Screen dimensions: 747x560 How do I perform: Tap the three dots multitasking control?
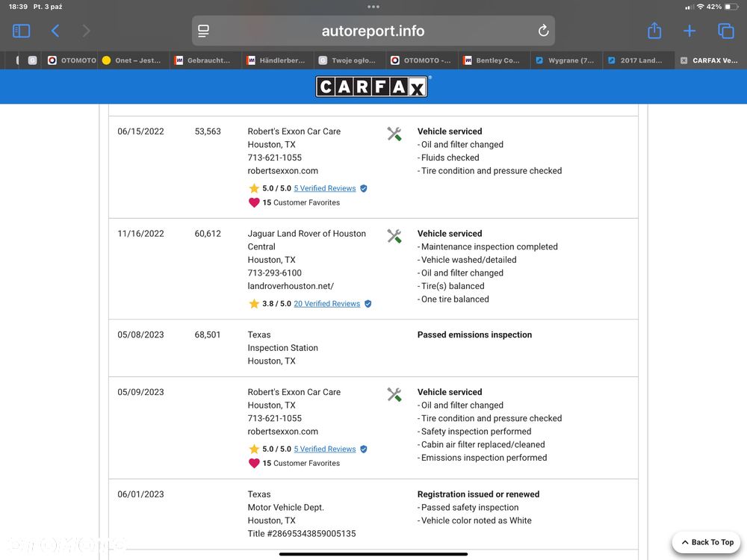(373, 7)
